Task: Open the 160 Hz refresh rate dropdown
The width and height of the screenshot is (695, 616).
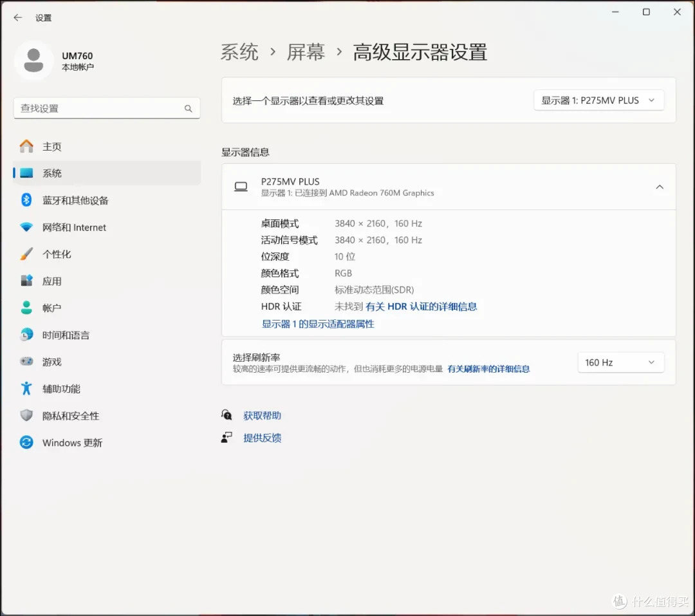Action: coord(620,362)
